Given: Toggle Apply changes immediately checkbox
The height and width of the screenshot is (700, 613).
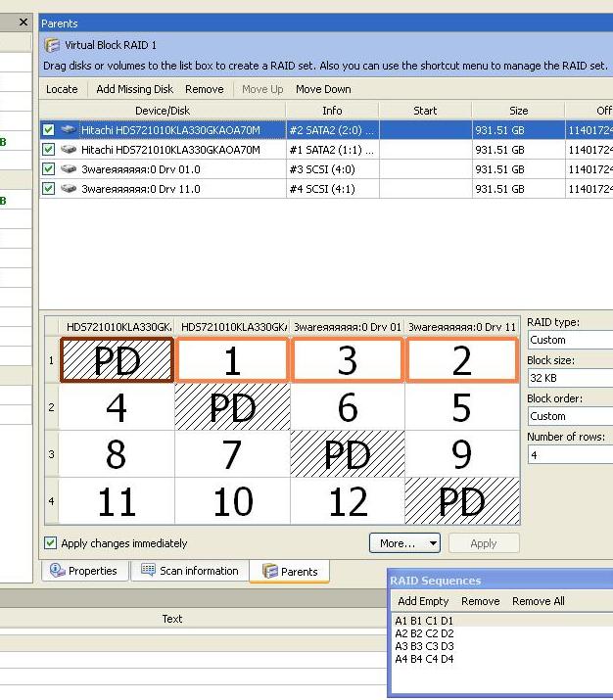Looking at the screenshot, I should (x=51, y=543).
